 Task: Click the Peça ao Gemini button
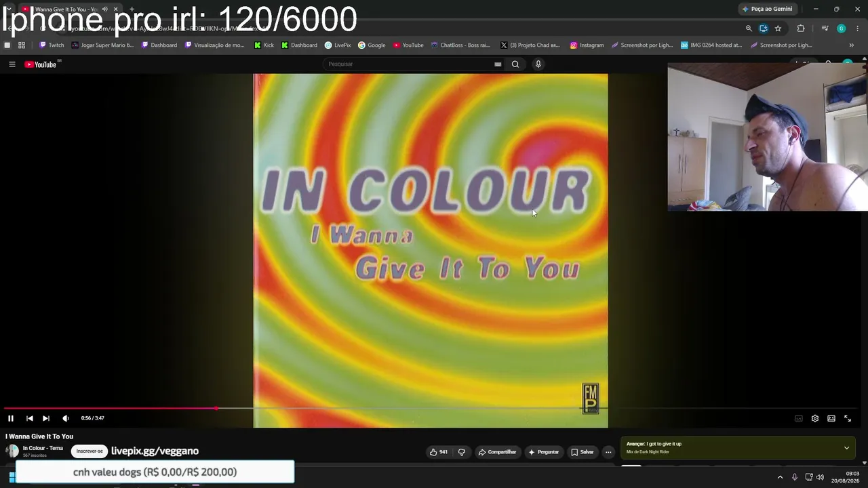point(767,9)
